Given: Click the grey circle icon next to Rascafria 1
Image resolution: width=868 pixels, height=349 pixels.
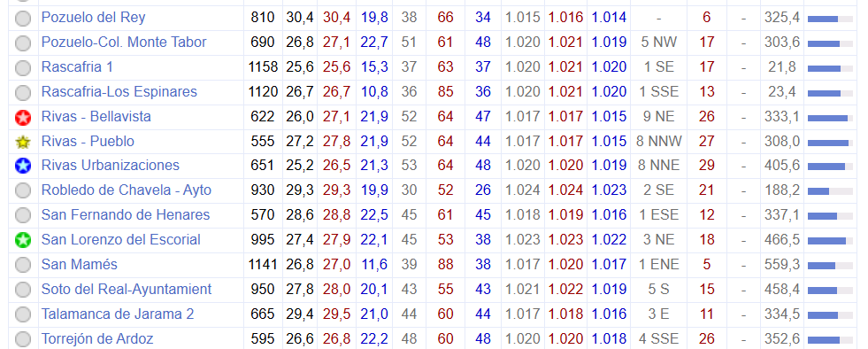Looking at the screenshot, I should point(23,67).
